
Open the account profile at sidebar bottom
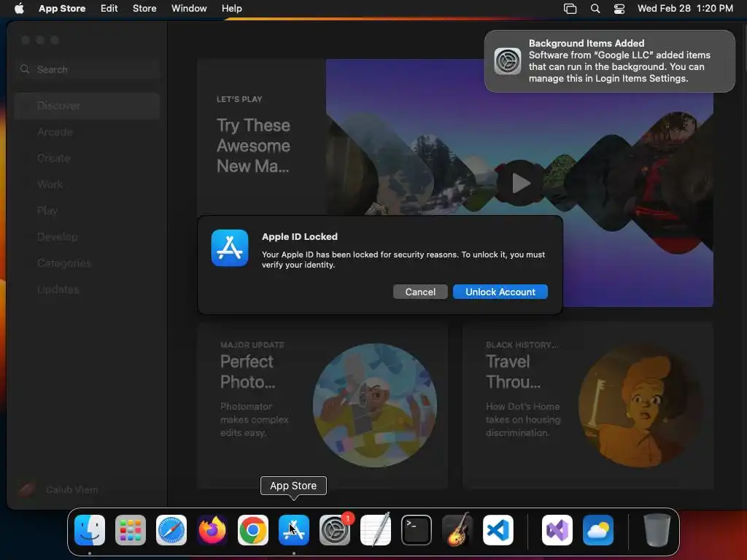tap(58, 489)
